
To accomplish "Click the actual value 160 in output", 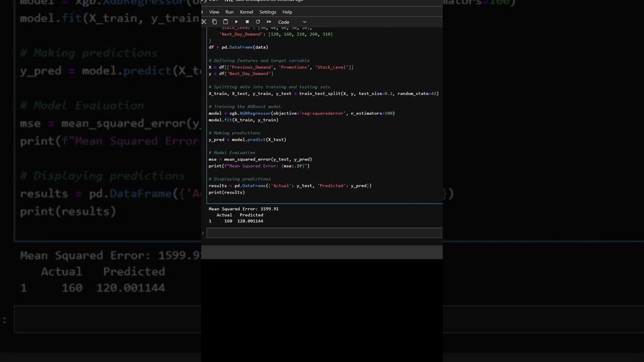I will 228,221.
